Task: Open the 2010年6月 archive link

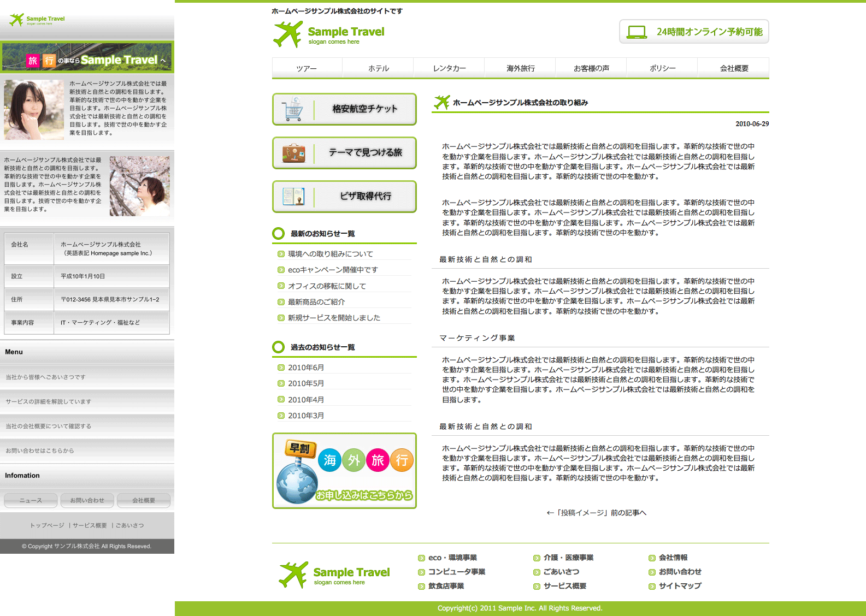Action: 306,368
